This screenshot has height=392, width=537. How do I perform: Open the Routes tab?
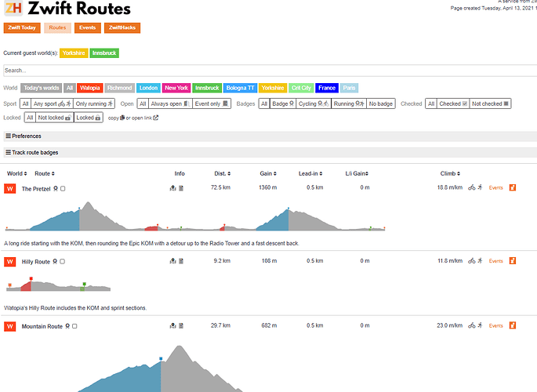tap(57, 27)
